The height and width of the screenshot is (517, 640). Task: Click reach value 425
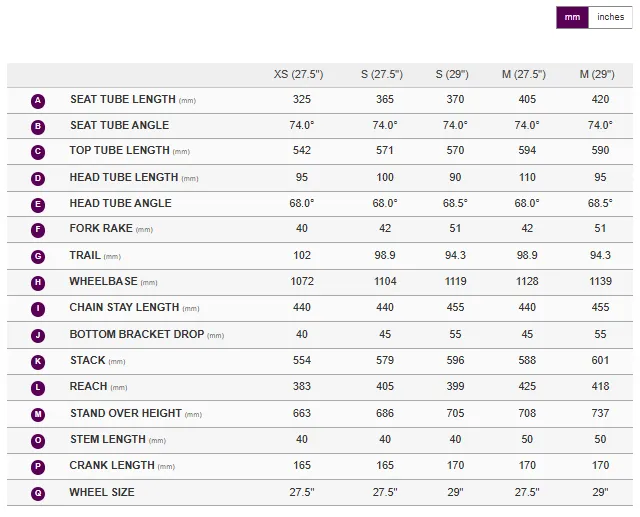click(x=527, y=386)
